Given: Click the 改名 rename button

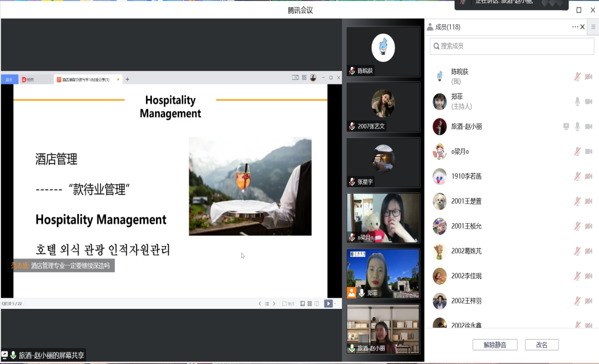Looking at the screenshot, I should (x=542, y=345).
